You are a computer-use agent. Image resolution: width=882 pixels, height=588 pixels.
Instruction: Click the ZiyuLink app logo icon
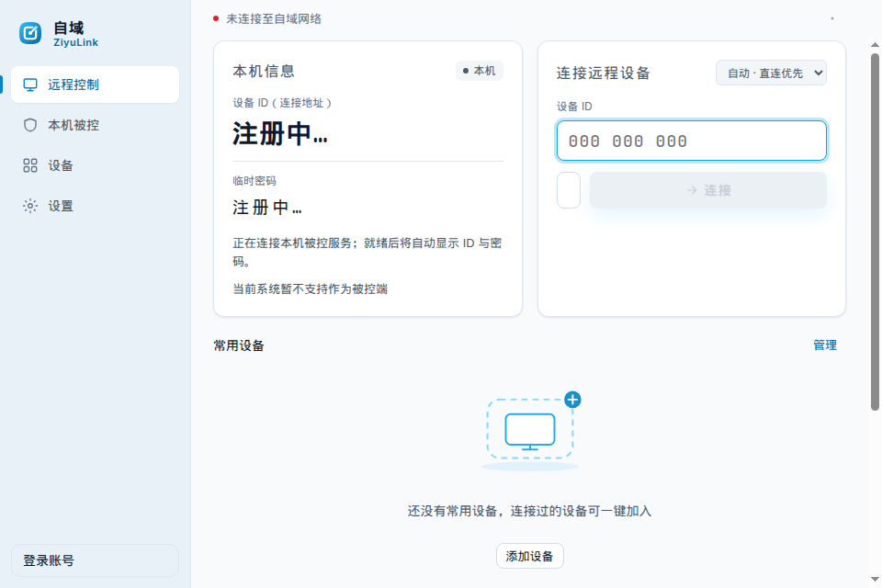(30, 33)
